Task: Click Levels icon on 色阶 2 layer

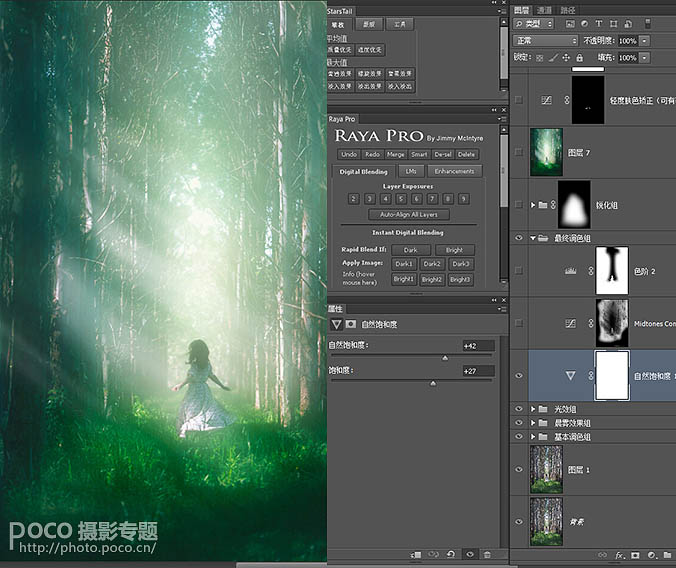Action: coord(570,271)
